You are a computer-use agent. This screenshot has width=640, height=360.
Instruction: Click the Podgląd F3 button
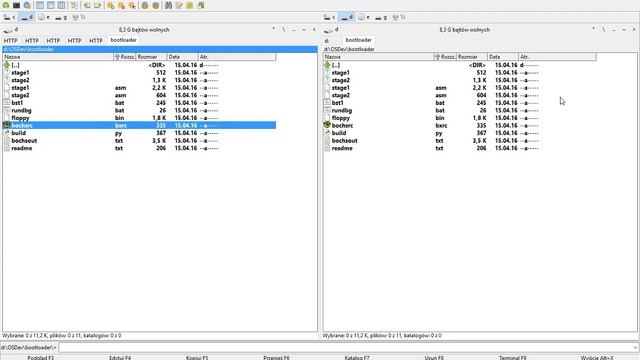40,358
